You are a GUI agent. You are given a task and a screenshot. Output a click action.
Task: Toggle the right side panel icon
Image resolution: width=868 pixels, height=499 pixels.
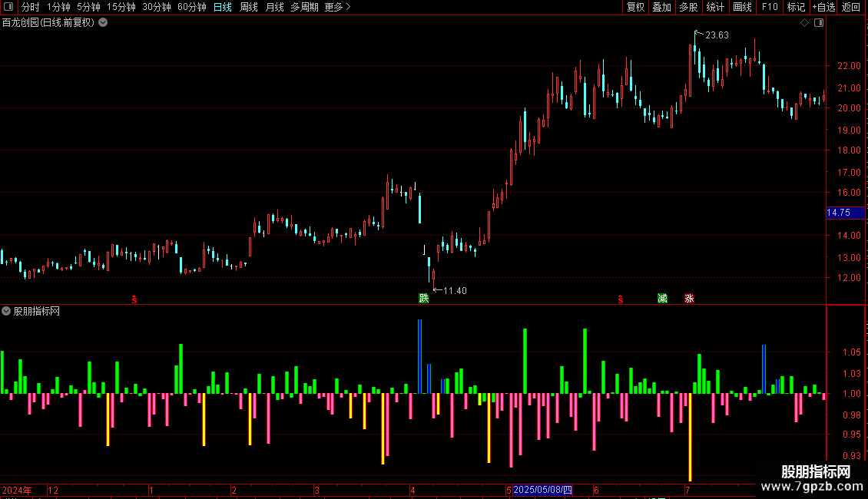point(819,23)
